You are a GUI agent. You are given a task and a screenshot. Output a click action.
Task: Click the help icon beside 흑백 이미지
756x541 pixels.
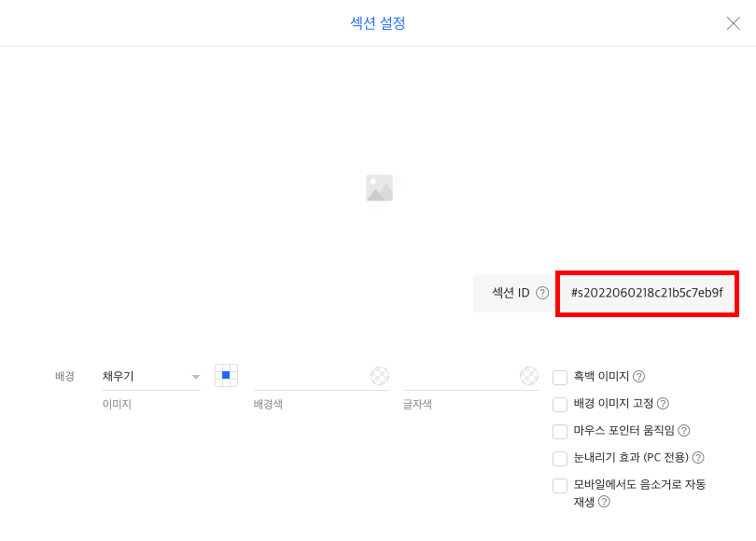[x=638, y=376]
